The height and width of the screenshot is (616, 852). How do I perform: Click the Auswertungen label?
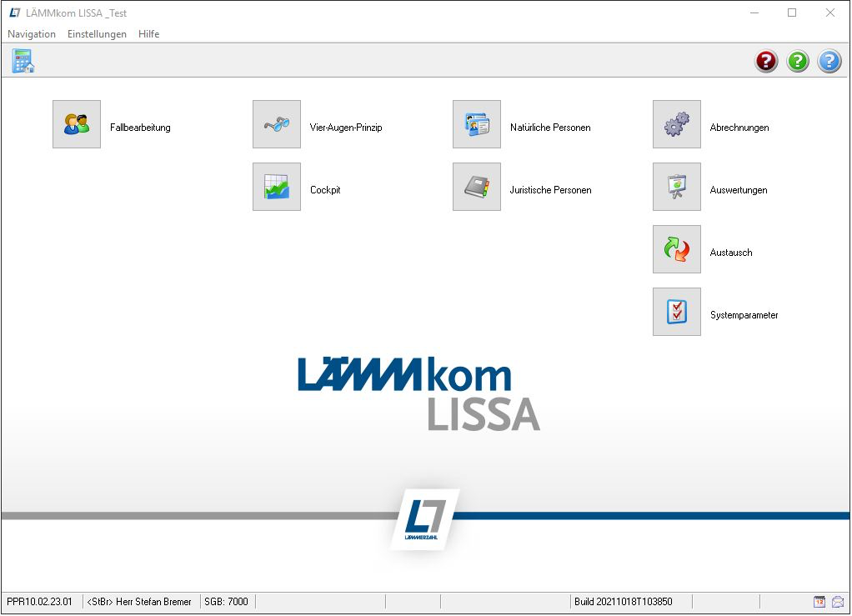pyautogui.click(x=739, y=189)
